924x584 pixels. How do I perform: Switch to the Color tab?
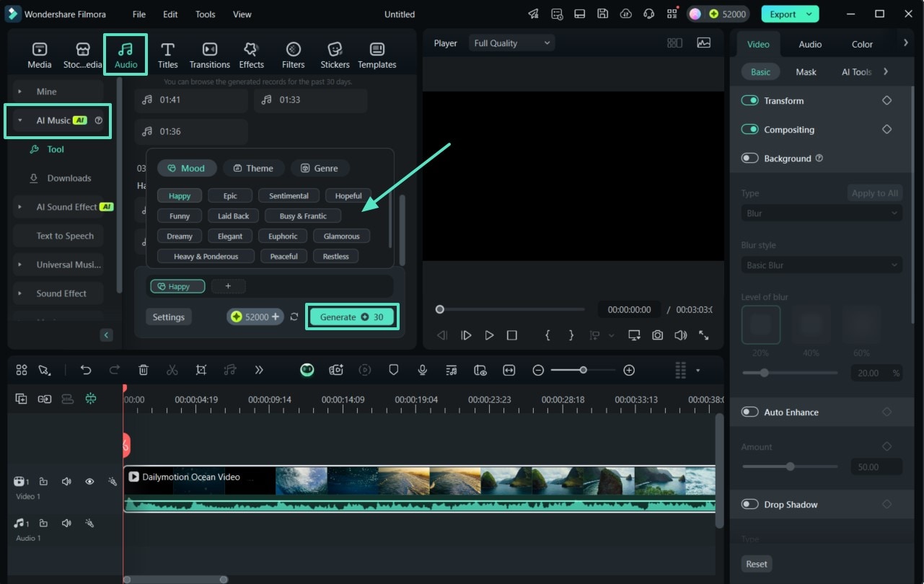click(x=862, y=44)
